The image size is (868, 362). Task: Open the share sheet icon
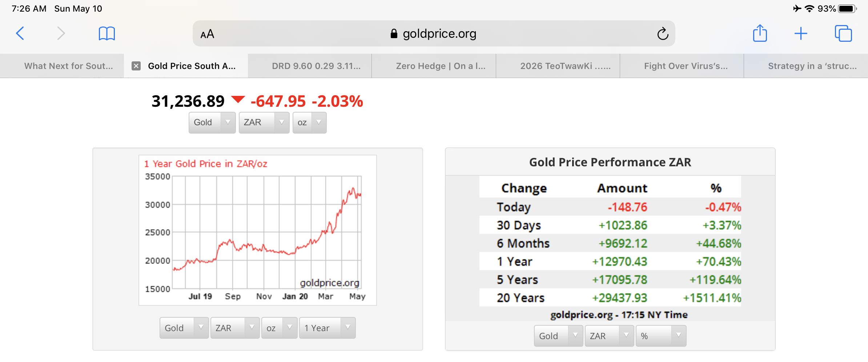click(x=760, y=33)
